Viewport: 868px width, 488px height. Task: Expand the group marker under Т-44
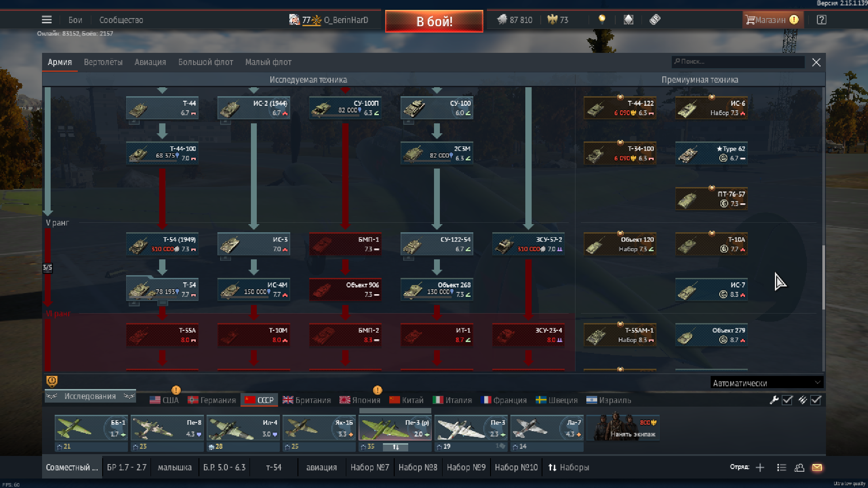[x=134, y=122]
